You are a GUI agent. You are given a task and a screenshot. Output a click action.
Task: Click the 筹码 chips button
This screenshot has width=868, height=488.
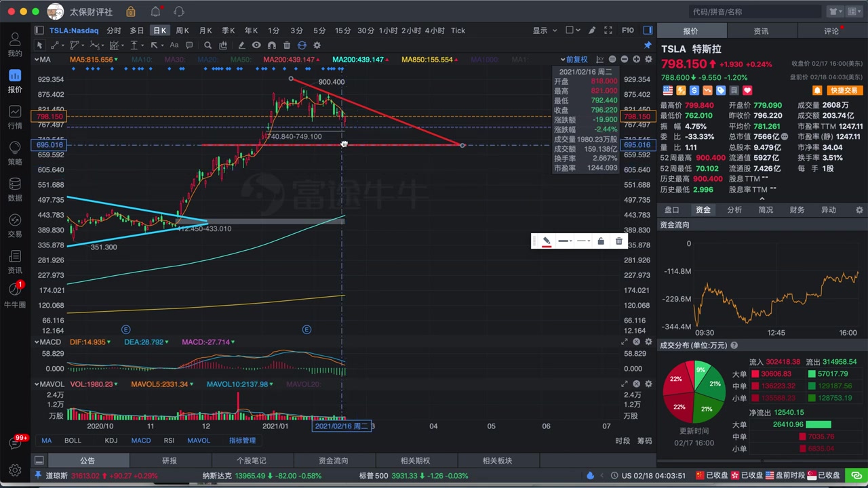[x=644, y=441]
